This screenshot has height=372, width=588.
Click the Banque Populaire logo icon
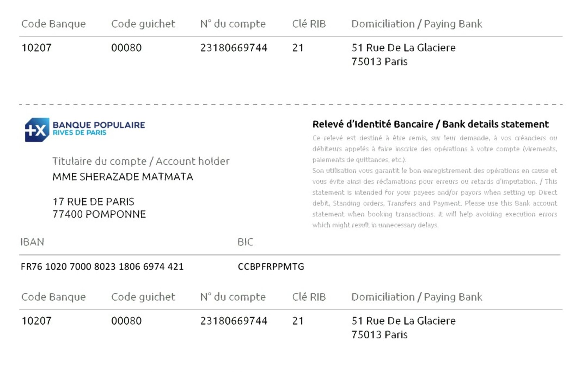pos(37,130)
